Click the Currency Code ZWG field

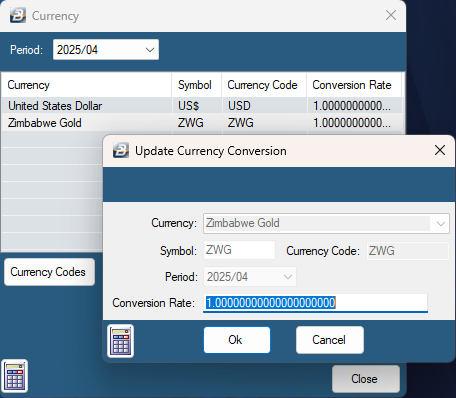408,251
